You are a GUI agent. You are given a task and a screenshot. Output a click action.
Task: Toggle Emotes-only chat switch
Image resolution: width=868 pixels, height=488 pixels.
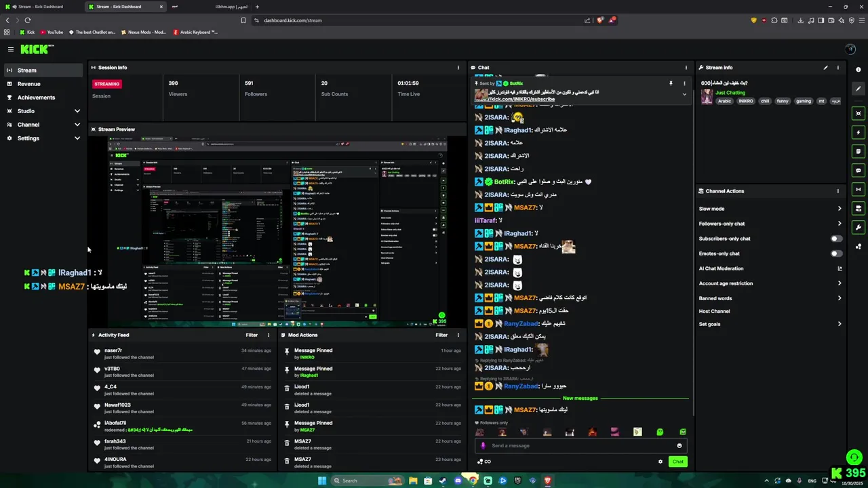click(x=837, y=253)
